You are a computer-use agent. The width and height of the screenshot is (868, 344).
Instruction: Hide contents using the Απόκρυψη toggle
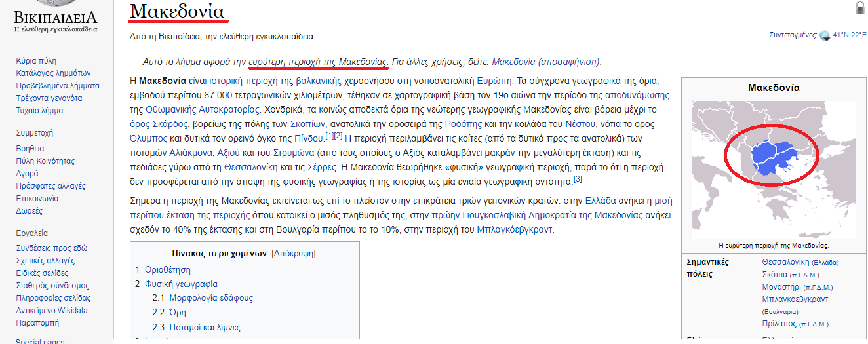tap(293, 253)
